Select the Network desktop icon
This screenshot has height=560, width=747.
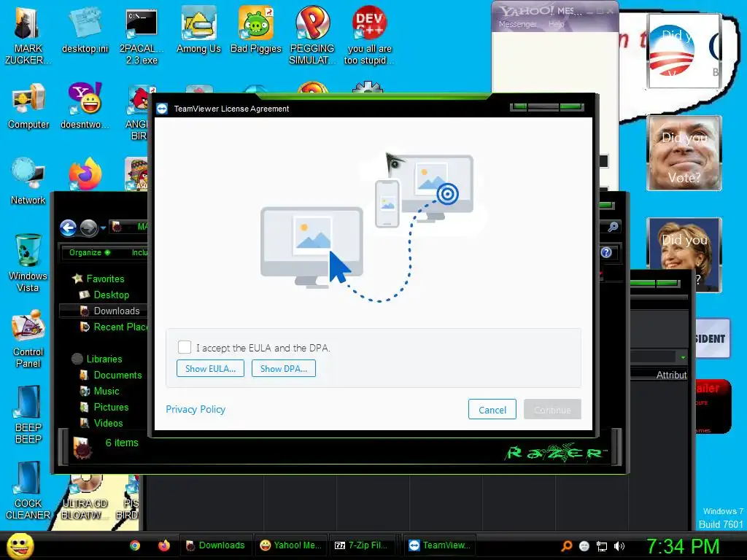[x=28, y=182]
